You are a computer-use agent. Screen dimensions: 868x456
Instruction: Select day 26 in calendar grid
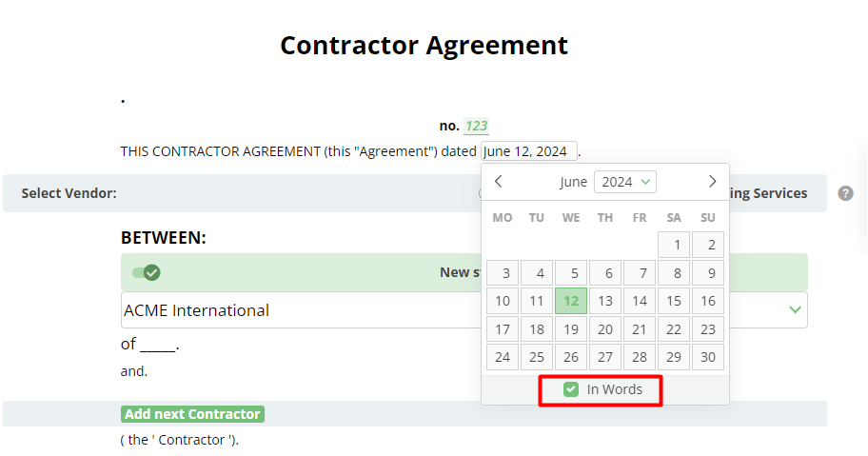point(571,357)
